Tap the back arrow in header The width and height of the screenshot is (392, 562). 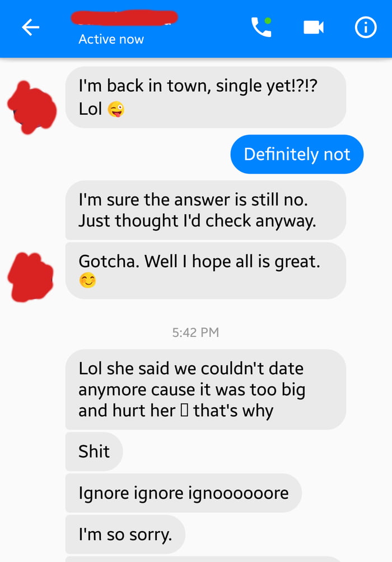click(30, 27)
